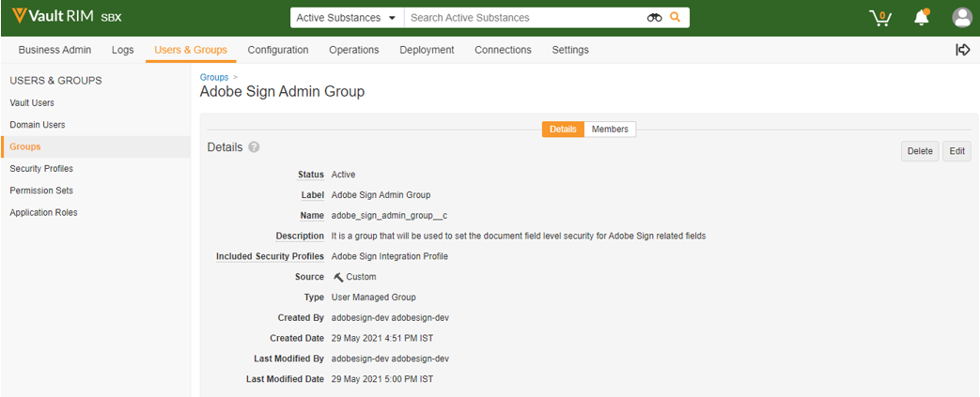Screen dimensions: 980x397
Task: Focus the Search Active Substances field
Action: [521, 18]
